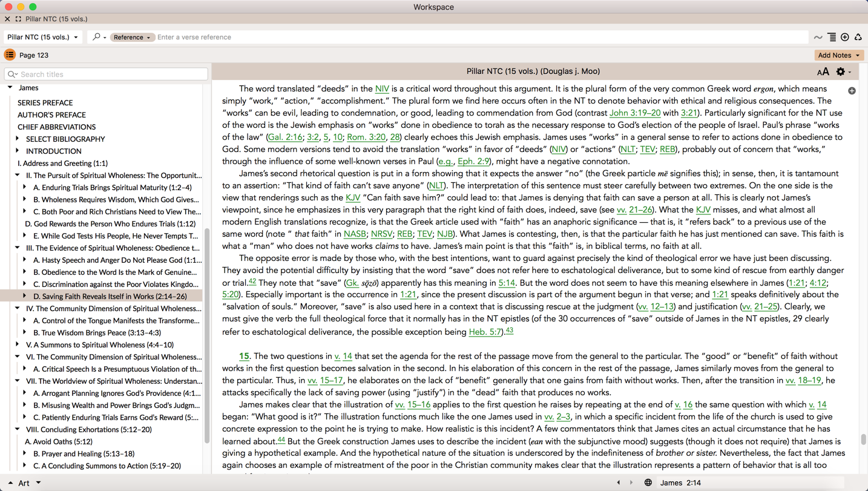Open footnote 43
Image resolution: width=868 pixels, height=491 pixels.
pos(510,330)
